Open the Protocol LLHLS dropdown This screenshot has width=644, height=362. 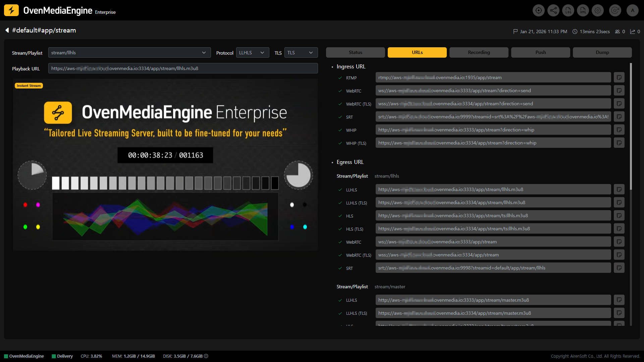coord(252,53)
